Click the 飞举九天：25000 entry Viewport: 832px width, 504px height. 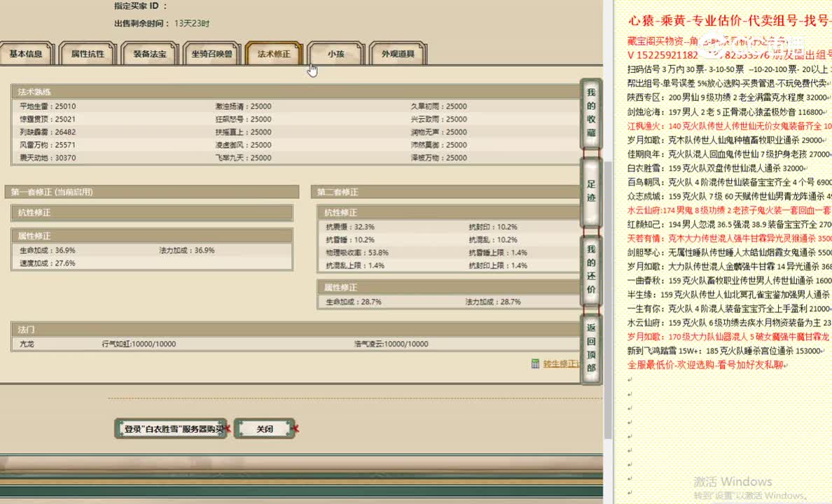click(244, 157)
